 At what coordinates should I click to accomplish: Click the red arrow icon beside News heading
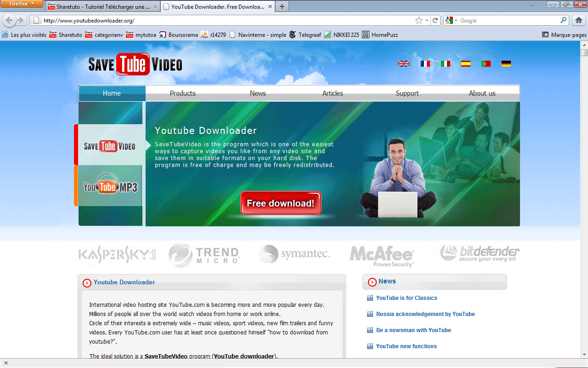372,282
